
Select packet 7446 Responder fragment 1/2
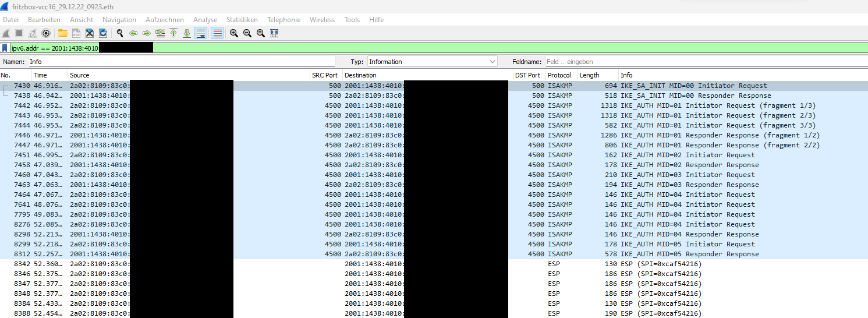pyautogui.click(x=434, y=135)
